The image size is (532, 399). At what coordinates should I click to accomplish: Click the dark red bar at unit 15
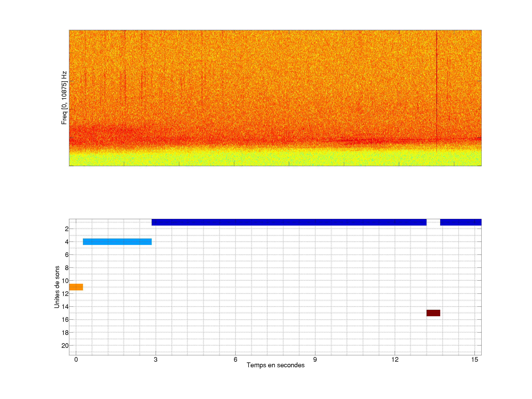(433, 313)
